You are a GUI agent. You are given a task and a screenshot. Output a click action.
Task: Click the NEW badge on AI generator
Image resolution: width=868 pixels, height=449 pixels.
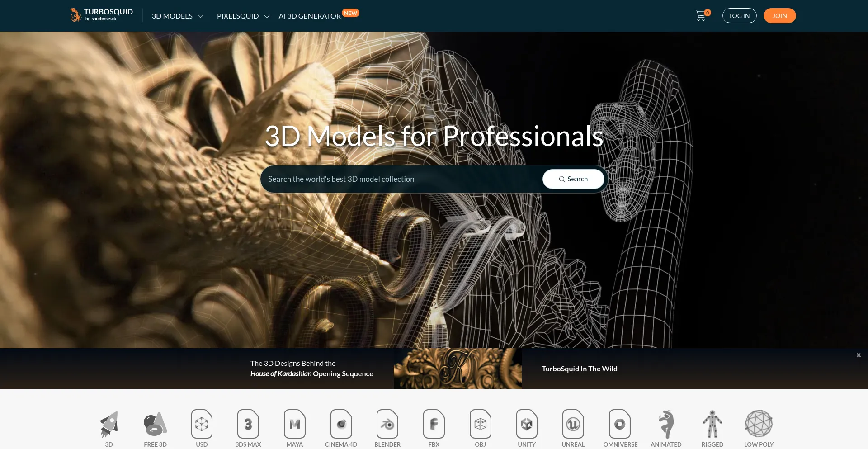350,13
